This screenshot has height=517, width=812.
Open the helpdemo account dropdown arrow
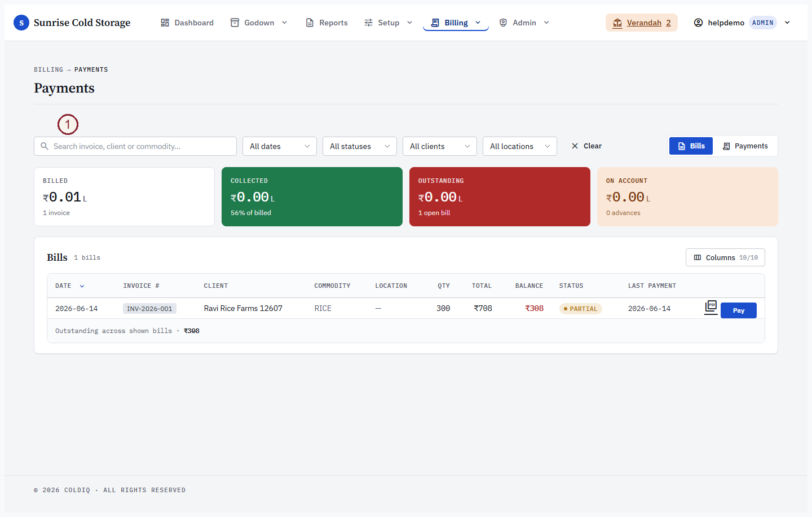(x=787, y=23)
